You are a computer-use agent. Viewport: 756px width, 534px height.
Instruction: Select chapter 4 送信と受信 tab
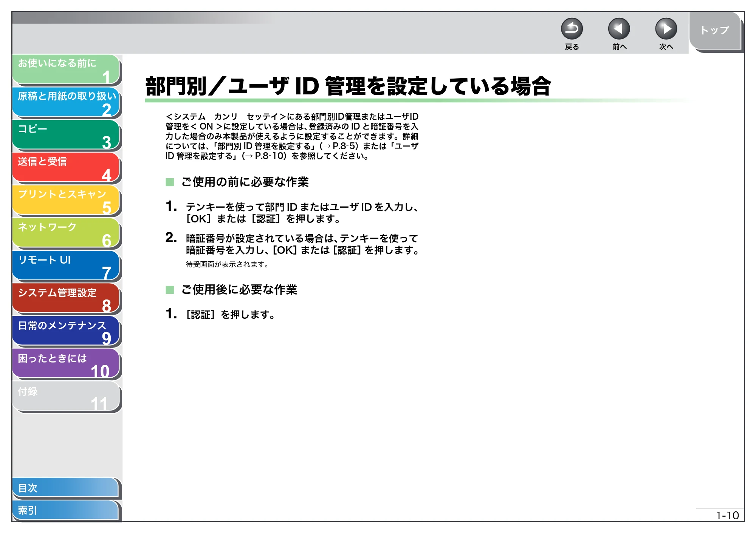(66, 167)
